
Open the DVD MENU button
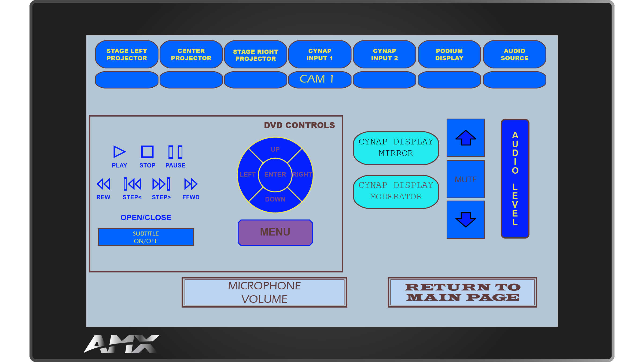(x=275, y=233)
